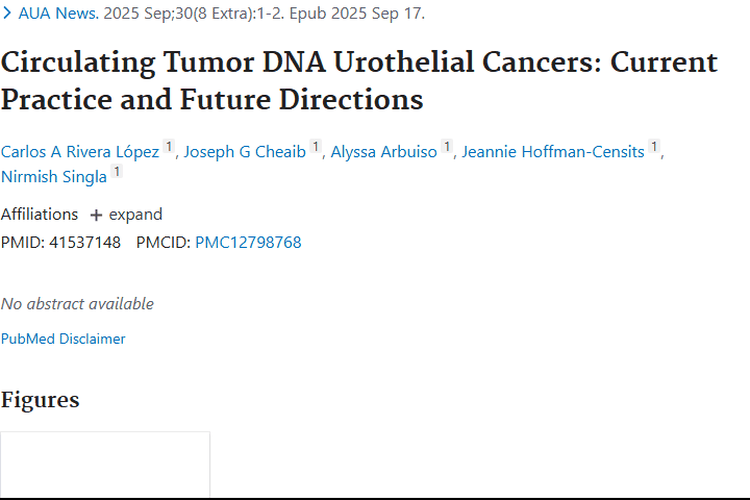Click affiliation superscript 1 after Rivera López
This screenshot has width=750, height=500.
(x=169, y=148)
